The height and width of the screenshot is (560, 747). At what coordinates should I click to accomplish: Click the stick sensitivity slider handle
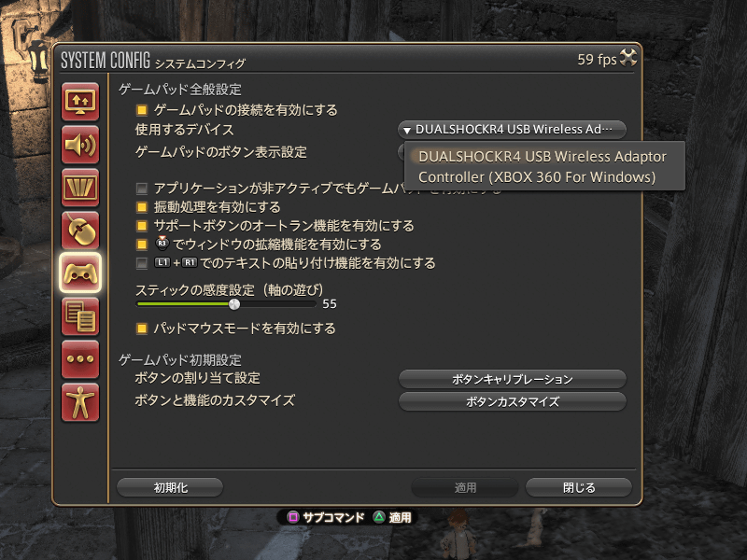234,304
